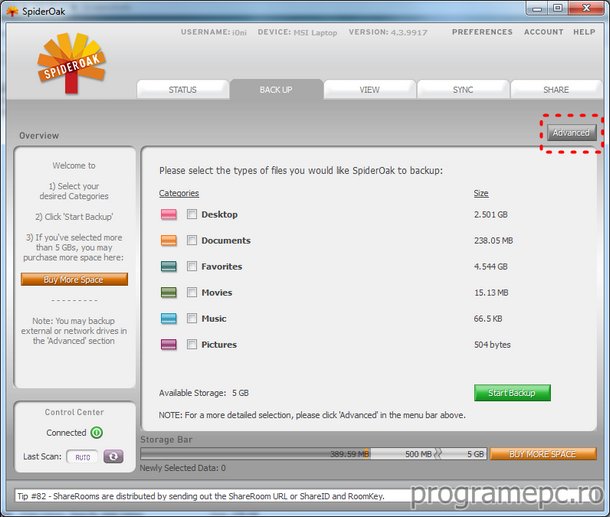610x517 pixels.
Task: Click Buy More Space in the Overview panel
Action: point(74,279)
